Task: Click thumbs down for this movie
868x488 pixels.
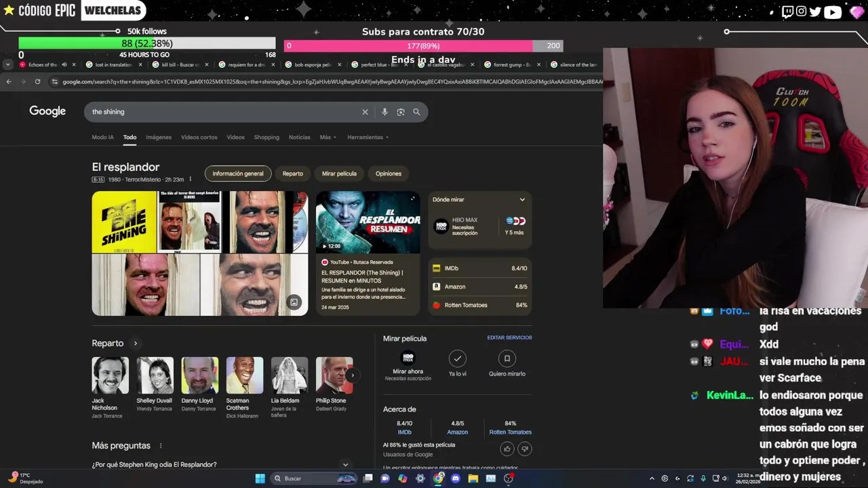Action: (x=524, y=449)
